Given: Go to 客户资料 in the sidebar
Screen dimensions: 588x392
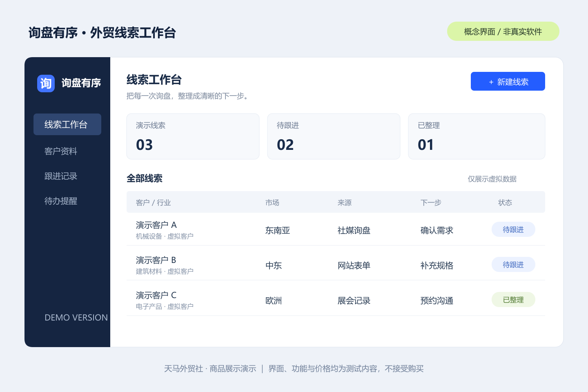Looking at the screenshot, I should (61, 151).
